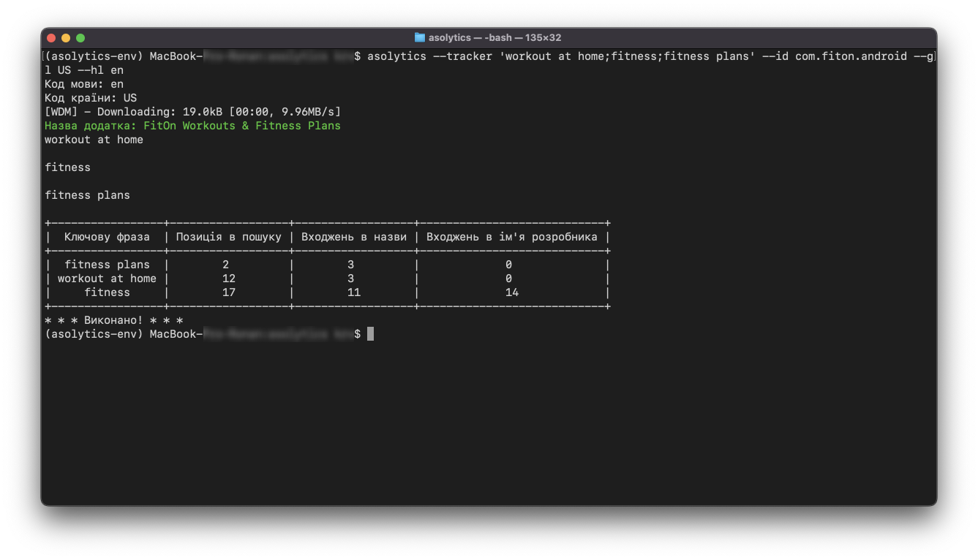Click the 'Виконано!' completion message

(113, 320)
